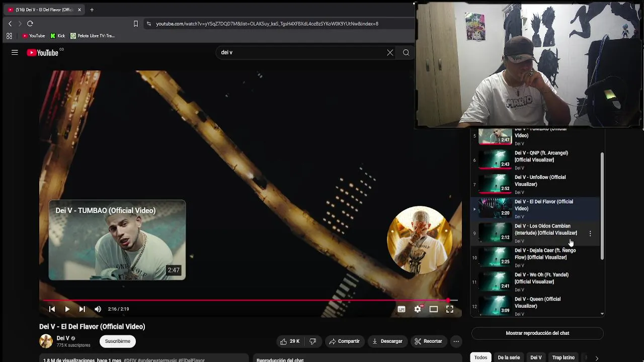The width and height of the screenshot is (644, 362).
Task: Show more filter chips with right chevron
Action: 597,358
